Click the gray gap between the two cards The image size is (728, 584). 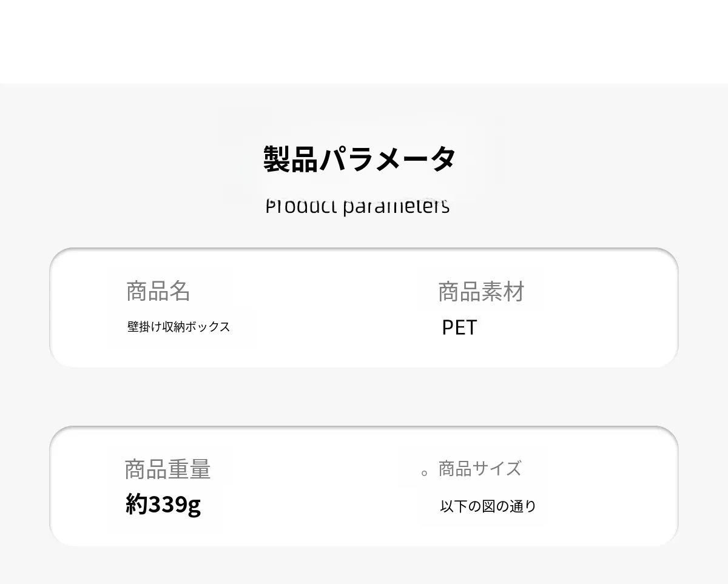click(364, 397)
